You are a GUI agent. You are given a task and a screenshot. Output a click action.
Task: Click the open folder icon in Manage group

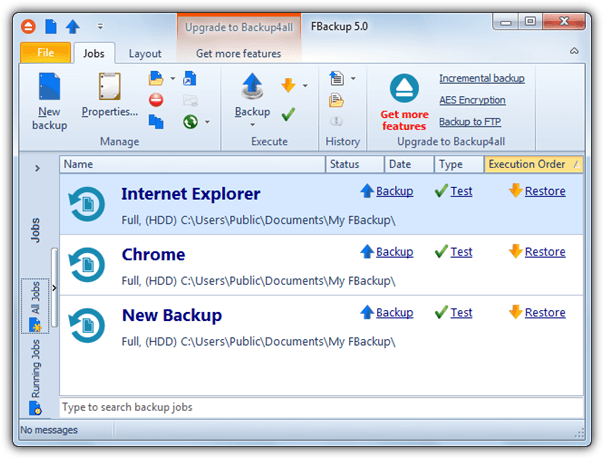pyautogui.click(x=156, y=78)
